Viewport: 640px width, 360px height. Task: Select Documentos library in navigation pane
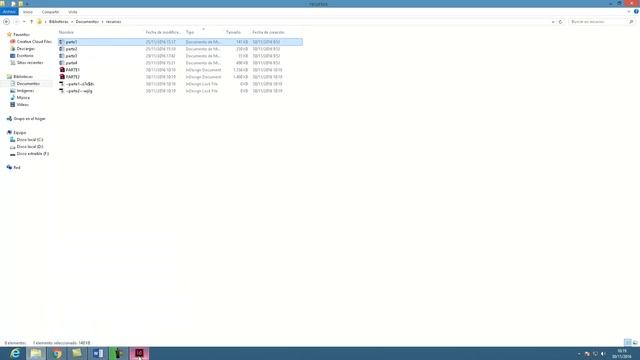pos(28,84)
